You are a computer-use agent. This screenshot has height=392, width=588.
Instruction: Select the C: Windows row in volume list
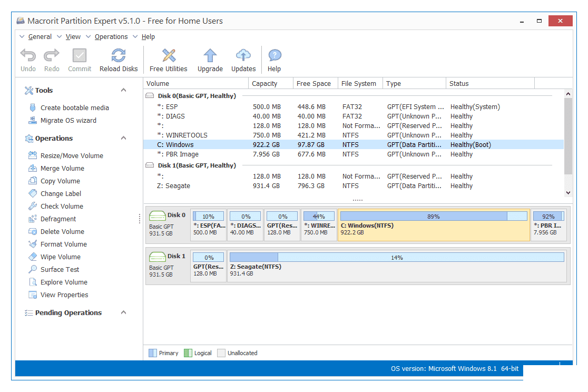[x=353, y=145]
